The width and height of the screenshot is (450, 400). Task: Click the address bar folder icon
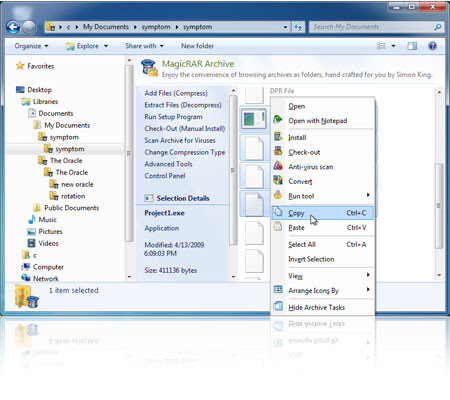tap(51, 27)
